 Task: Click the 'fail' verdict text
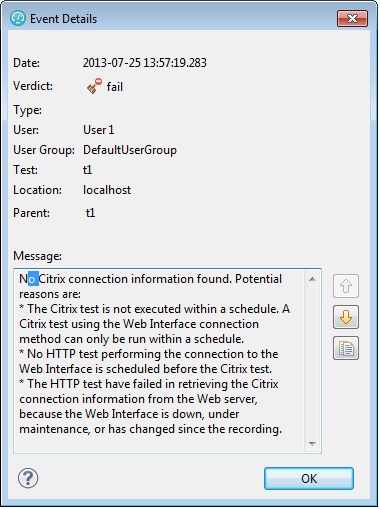(x=115, y=87)
